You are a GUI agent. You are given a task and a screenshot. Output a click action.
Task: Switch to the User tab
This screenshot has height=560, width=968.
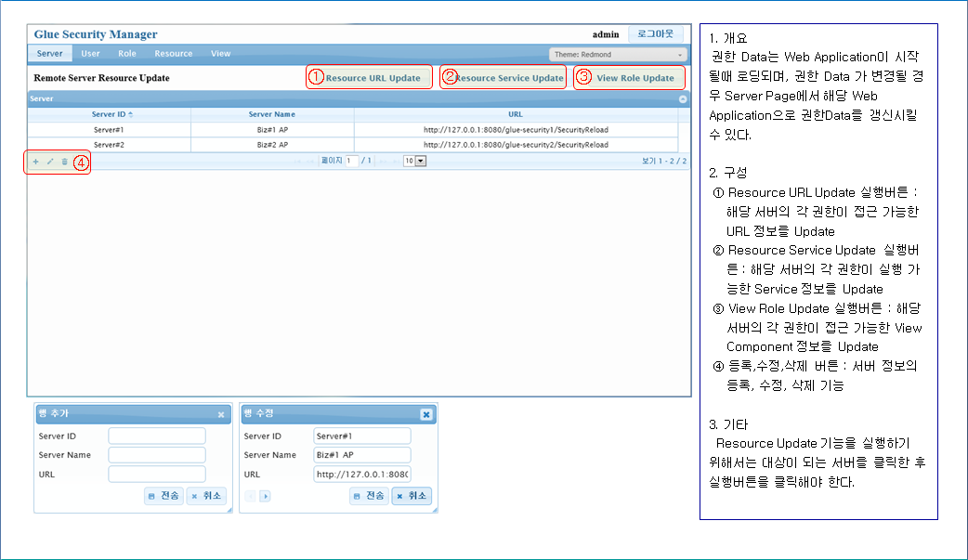tap(90, 54)
